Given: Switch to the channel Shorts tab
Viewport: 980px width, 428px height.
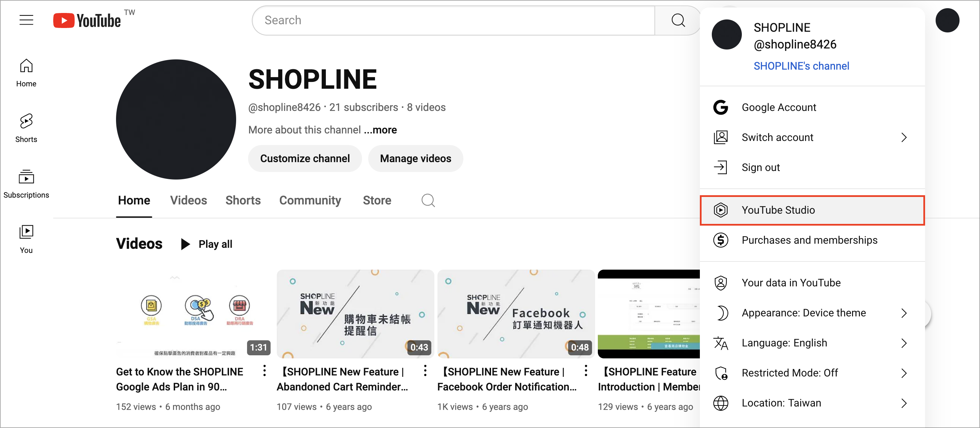Looking at the screenshot, I should [x=243, y=200].
